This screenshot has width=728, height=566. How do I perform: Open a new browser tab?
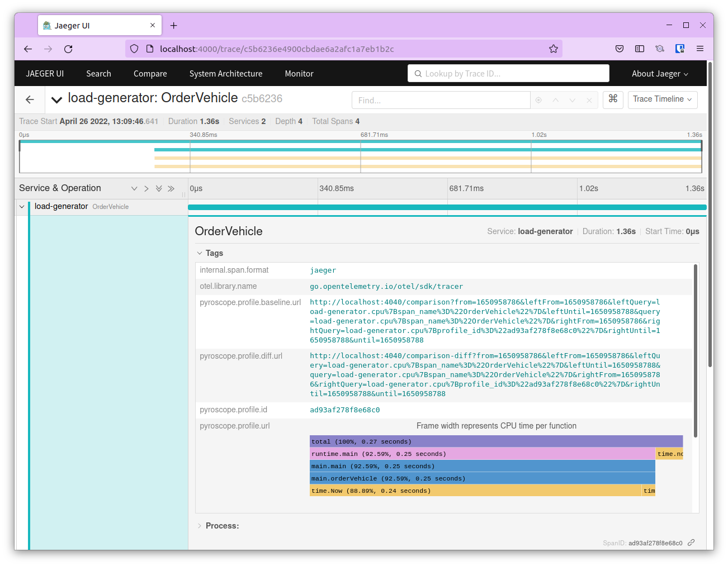[x=174, y=26]
